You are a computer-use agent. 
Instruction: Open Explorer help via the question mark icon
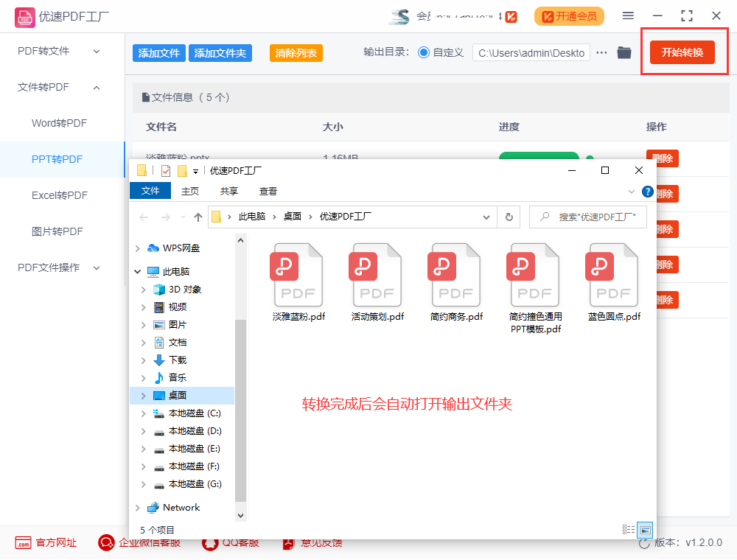pyautogui.click(x=647, y=191)
